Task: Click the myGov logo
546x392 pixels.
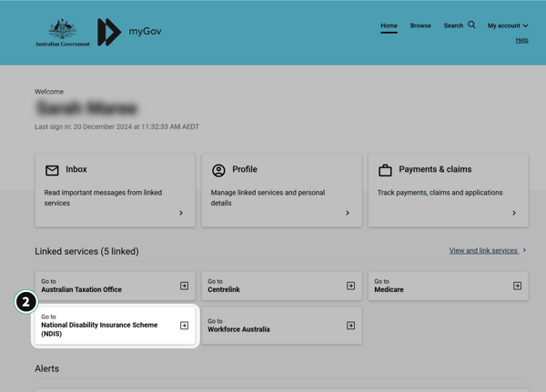Action: [x=129, y=32]
